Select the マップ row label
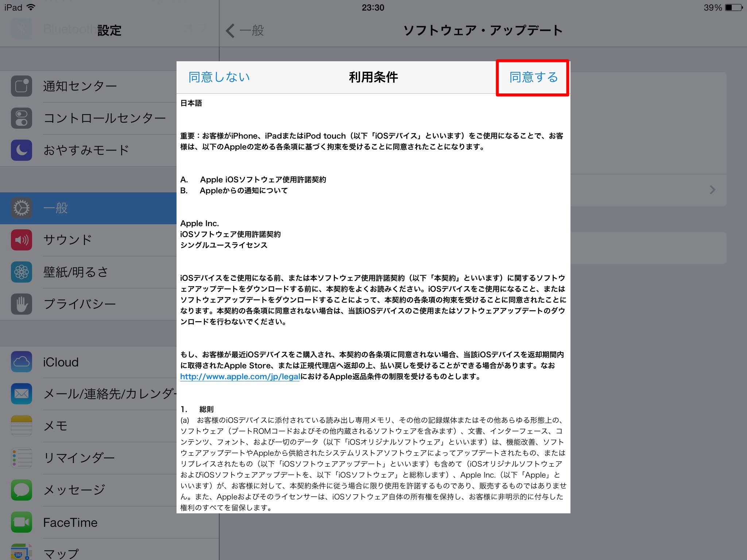The image size is (747, 560). coord(61,553)
